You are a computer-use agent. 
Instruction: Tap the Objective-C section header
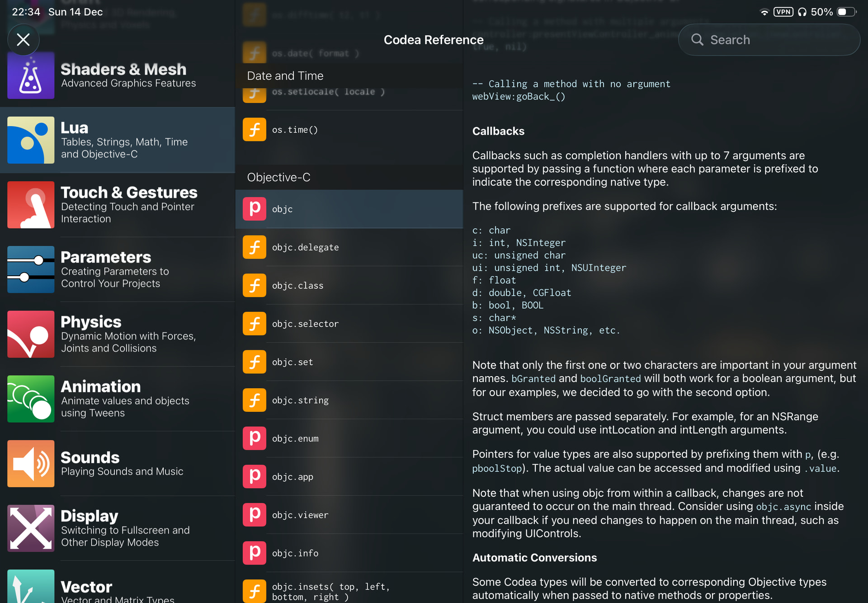(x=278, y=177)
